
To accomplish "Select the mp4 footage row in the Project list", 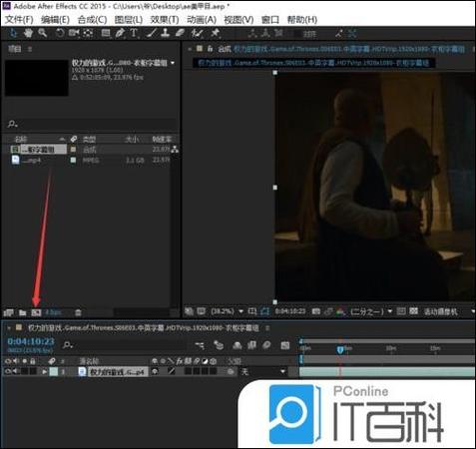I will tap(90, 161).
